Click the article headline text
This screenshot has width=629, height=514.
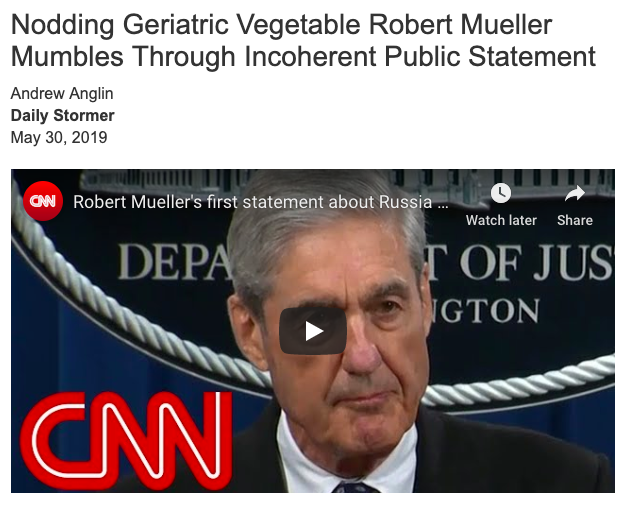303,41
